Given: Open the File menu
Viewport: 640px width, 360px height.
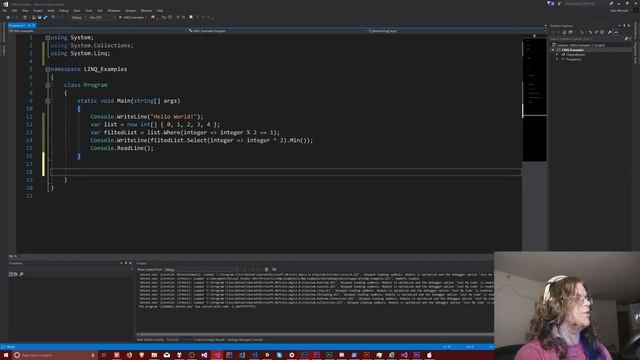Looking at the screenshot, I should coord(4,11).
